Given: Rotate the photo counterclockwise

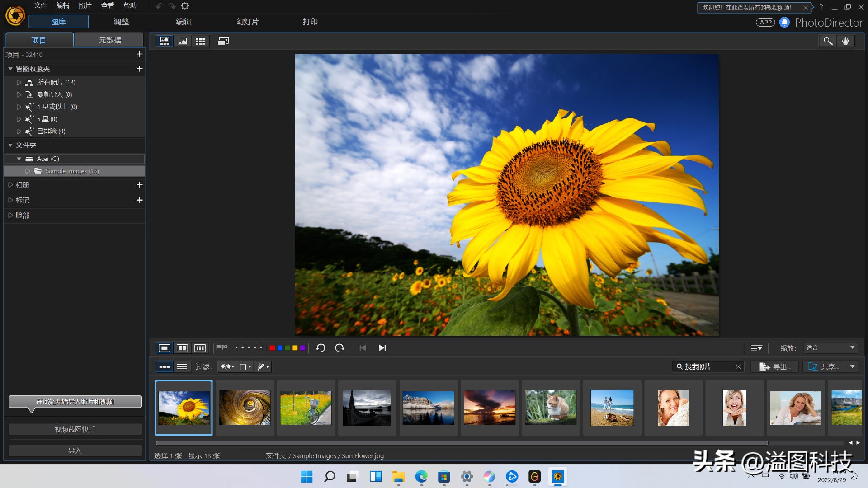Looking at the screenshot, I should (321, 348).
